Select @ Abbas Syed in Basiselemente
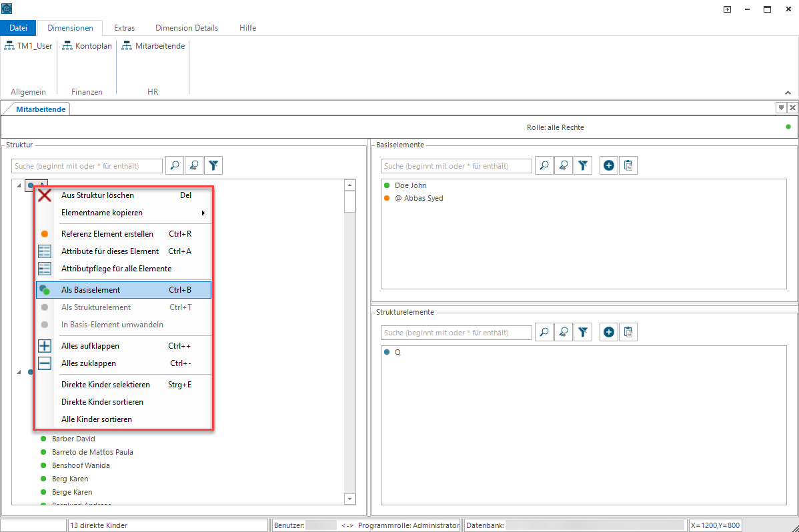This screenshot has width=799, height=532. [418, 198]
